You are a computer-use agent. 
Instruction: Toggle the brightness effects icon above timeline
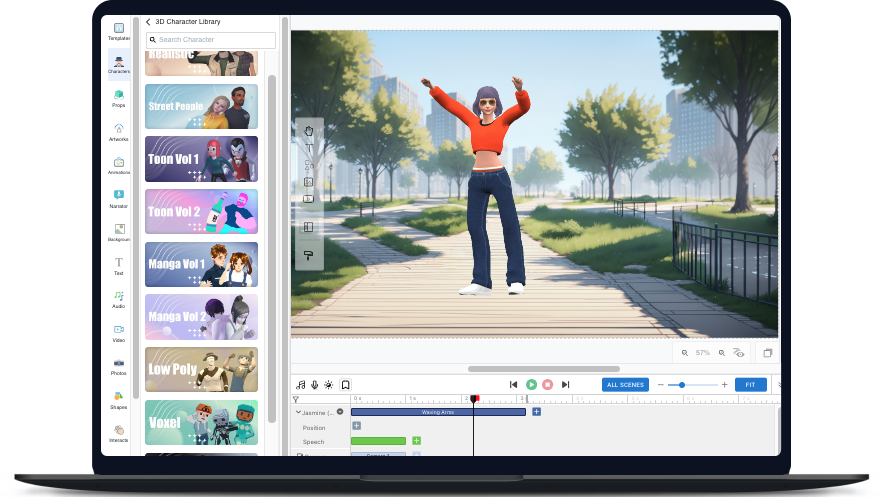pos(328,385)
